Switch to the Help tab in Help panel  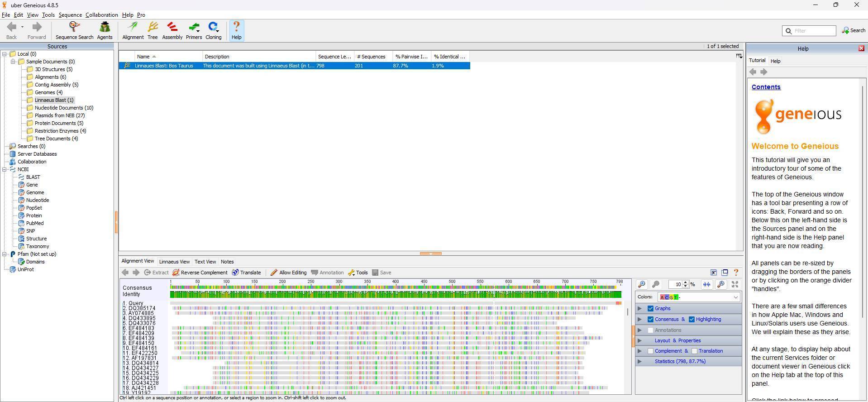775,61
